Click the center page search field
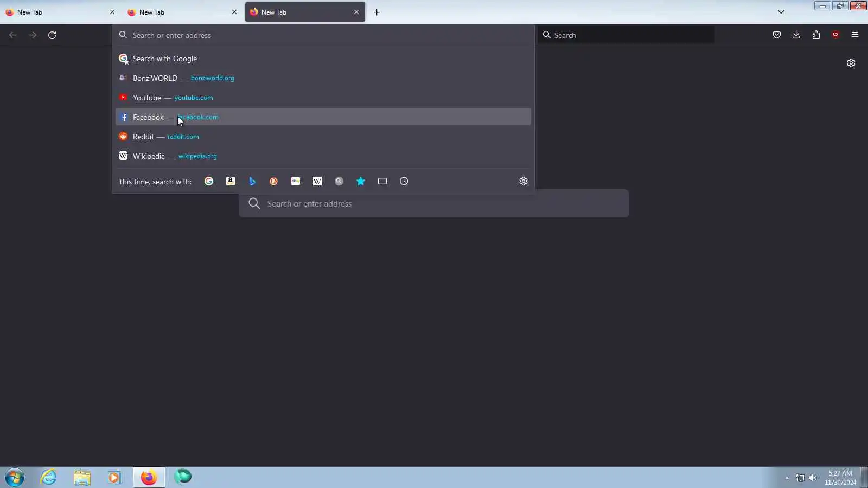Image resolution: width=868 pixels, height=488 pixels. pyautogui.click(x=434, y=203)
